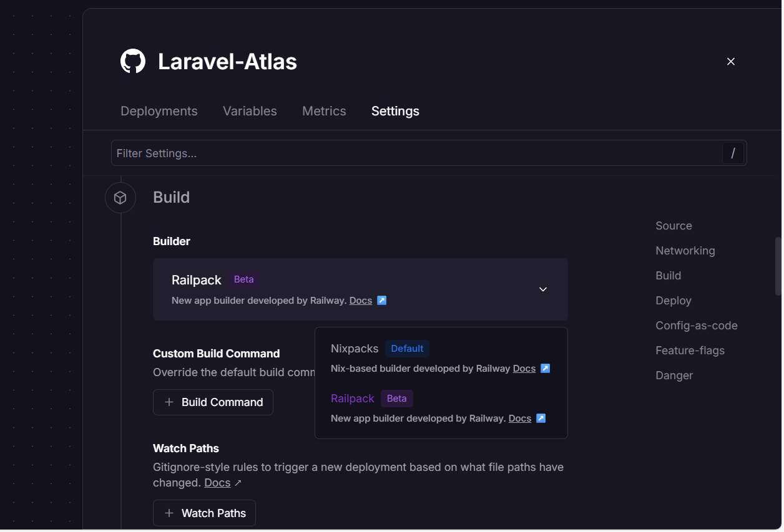Click the Build section cube icon
The image size is (784, 532).
[120, 198]
